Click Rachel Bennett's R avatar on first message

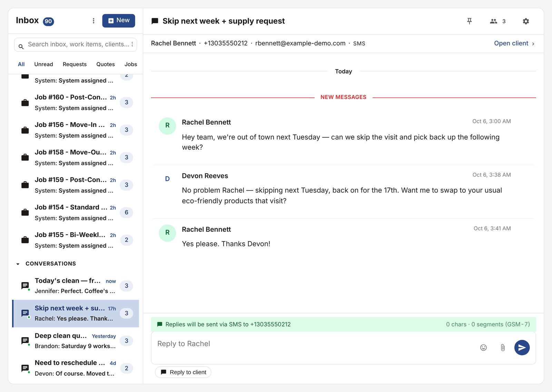coord(167,126)
